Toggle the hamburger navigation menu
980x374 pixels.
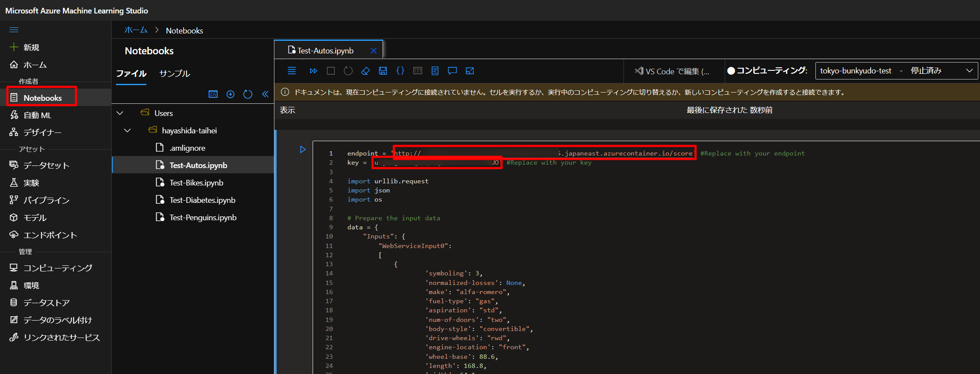pos(14,30)
